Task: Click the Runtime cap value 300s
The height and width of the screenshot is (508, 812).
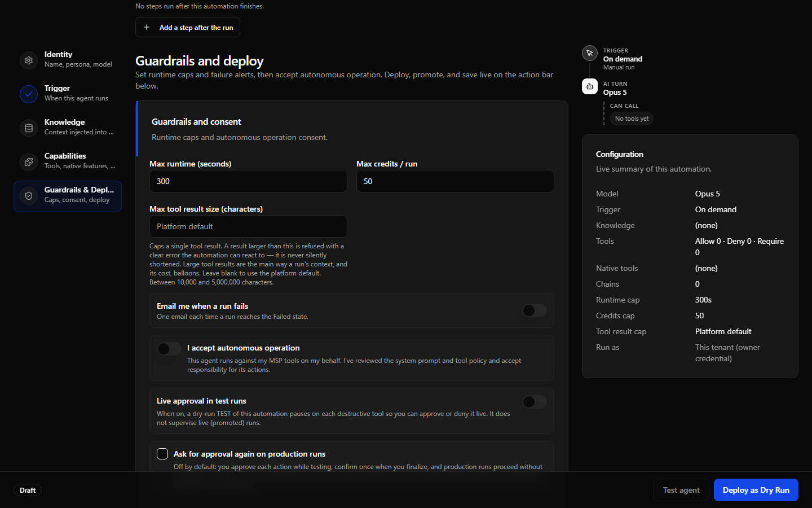Action: pyautogui.click(x=703, y=300)
